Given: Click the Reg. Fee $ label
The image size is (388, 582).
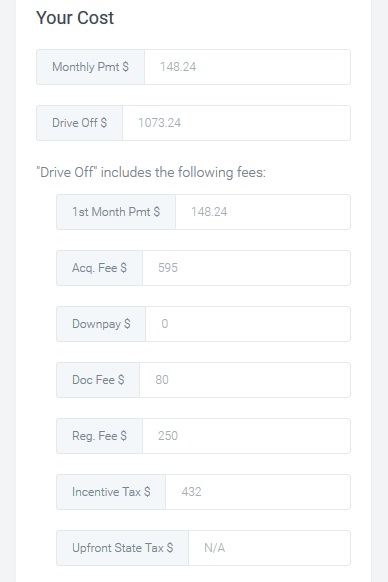Looking at the screenshot, I should (100, 436).
